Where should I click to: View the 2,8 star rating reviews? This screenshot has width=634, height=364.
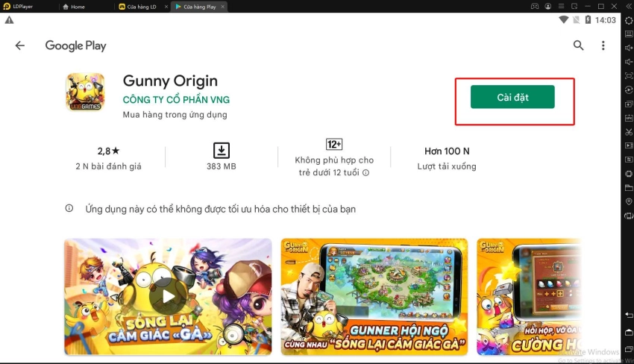(108, 151)
